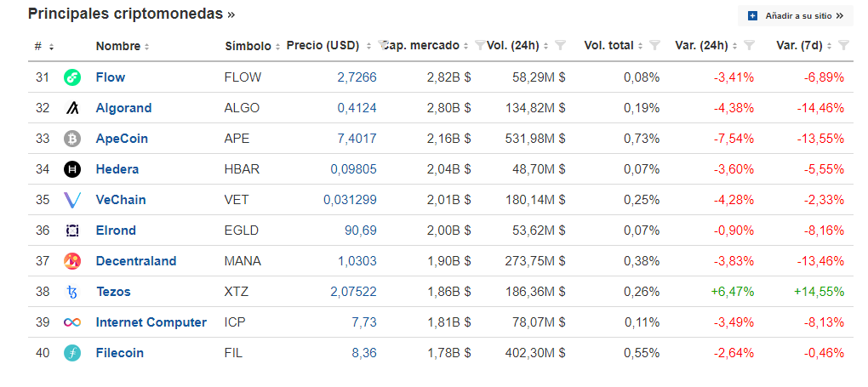Open the filter icon for Var. (7d)

(x=843, y=45)
